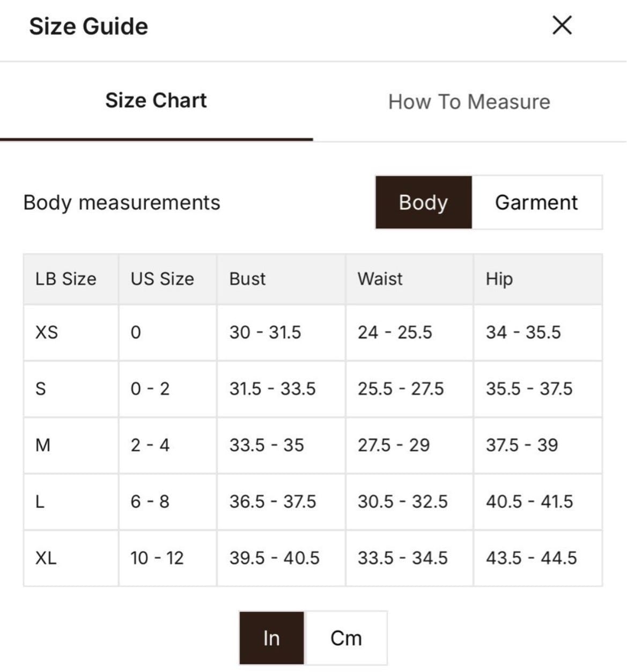The width and height of the screenshot is (627, 672).
Task: Click the XL bust value 39.5 - 40.5
Action: (x=274, y=558)
